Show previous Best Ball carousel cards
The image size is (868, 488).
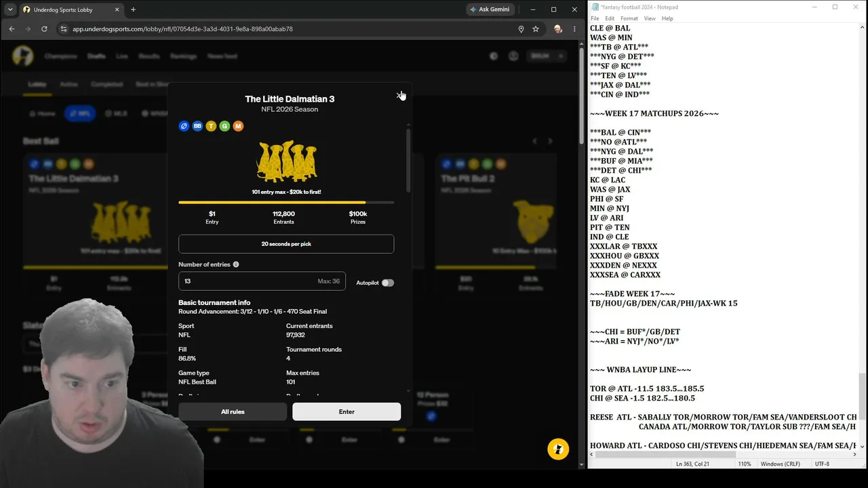click(534, 141)
